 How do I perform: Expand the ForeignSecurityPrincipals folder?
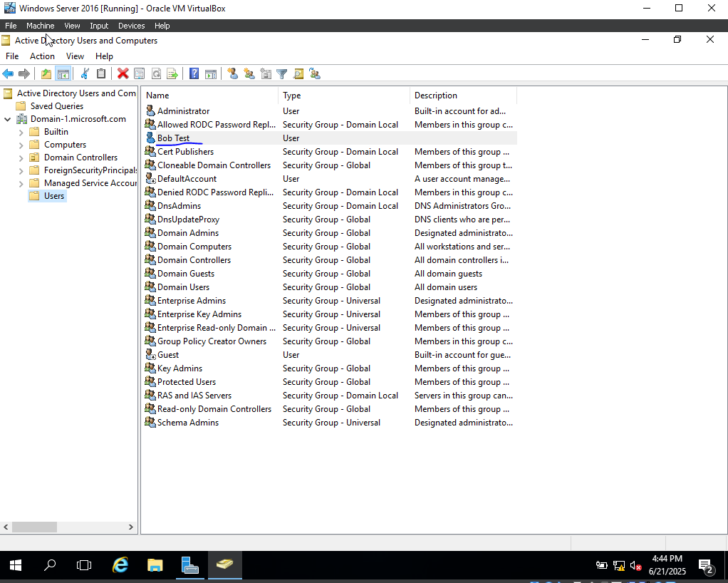(x=21, y=171)
